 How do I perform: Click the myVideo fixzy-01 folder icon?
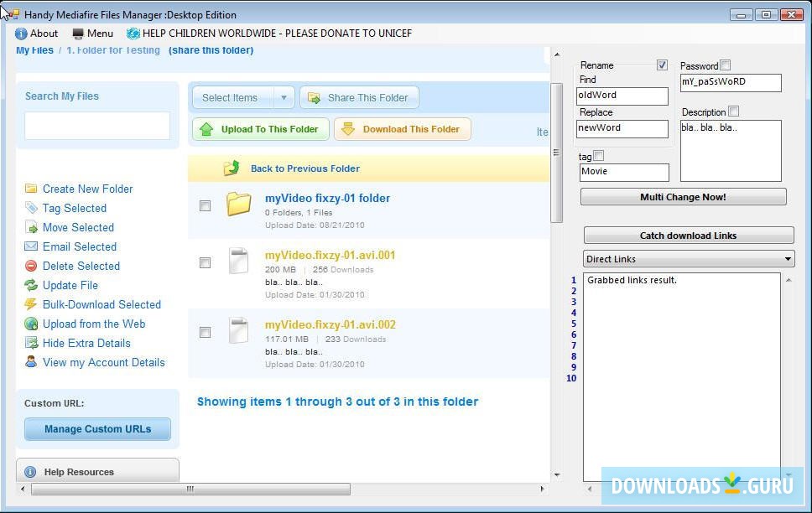click(239, 204)
